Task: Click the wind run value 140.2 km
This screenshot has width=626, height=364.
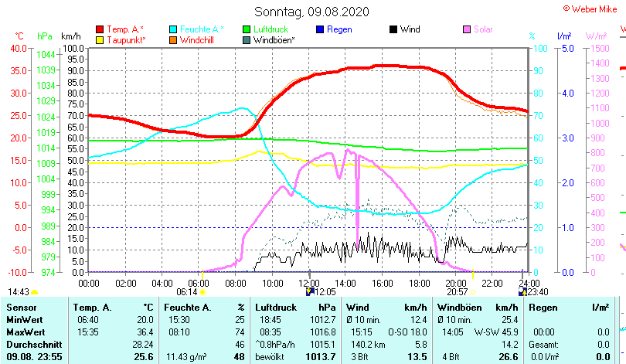Action: 368,345
